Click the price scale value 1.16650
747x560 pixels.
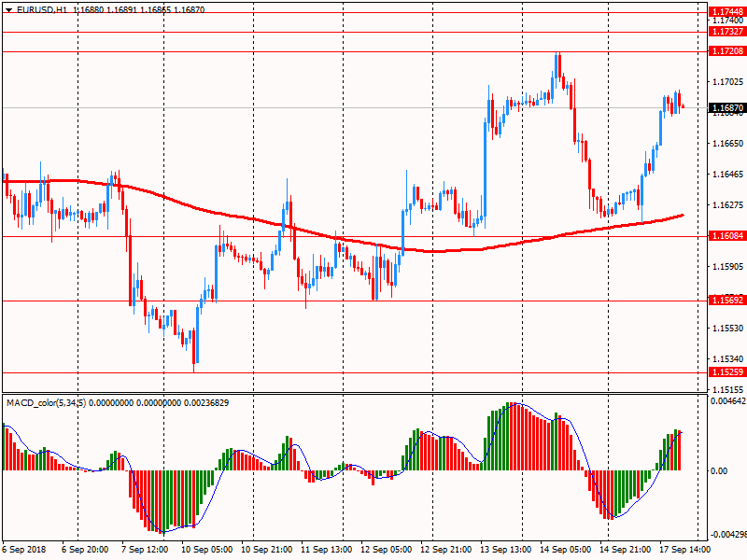coord(727,144)
